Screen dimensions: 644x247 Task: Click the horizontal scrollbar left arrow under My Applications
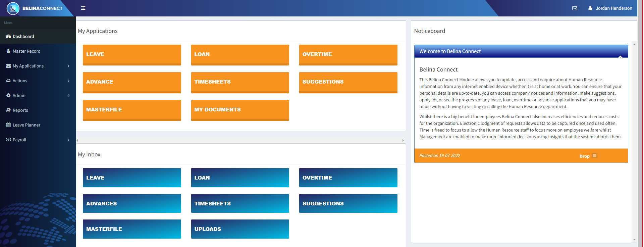click(x=77, y=140)
